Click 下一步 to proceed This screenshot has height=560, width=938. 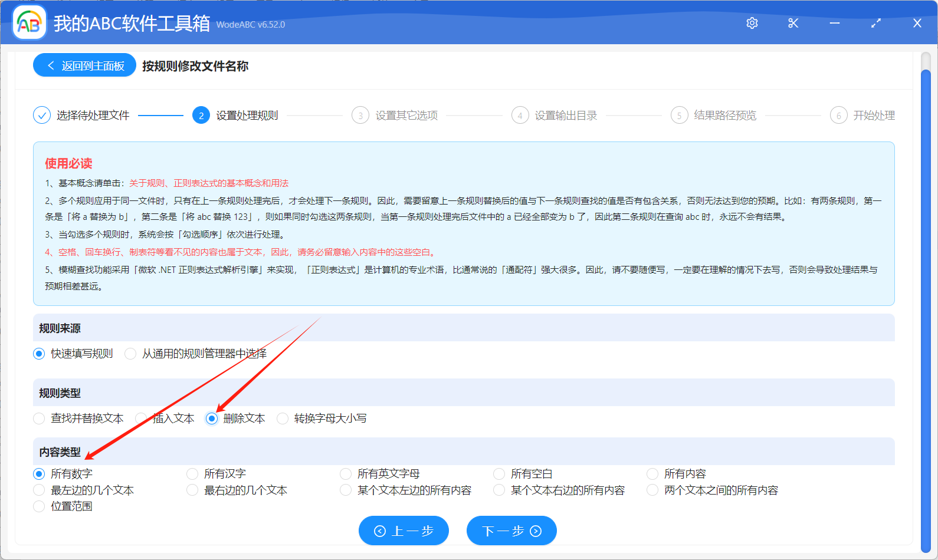tap(511, 531)
